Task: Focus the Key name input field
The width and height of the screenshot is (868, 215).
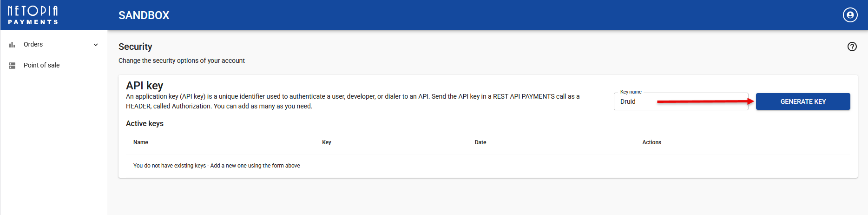Action: pyautogui.click(x=641, y=101)
